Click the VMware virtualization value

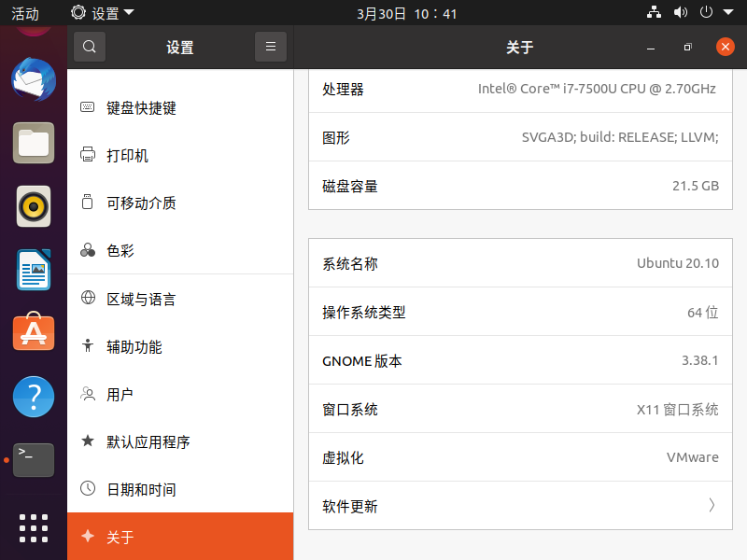[x=692, y=457]
